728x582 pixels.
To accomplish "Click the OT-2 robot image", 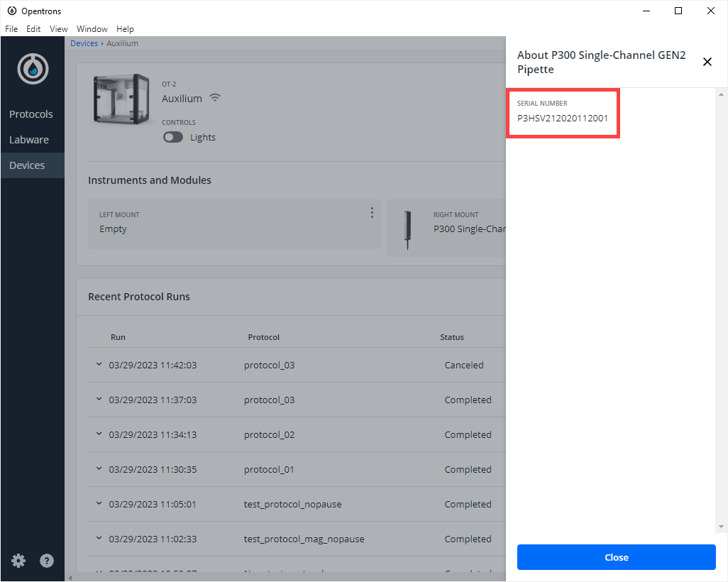I will coord(121,99).
